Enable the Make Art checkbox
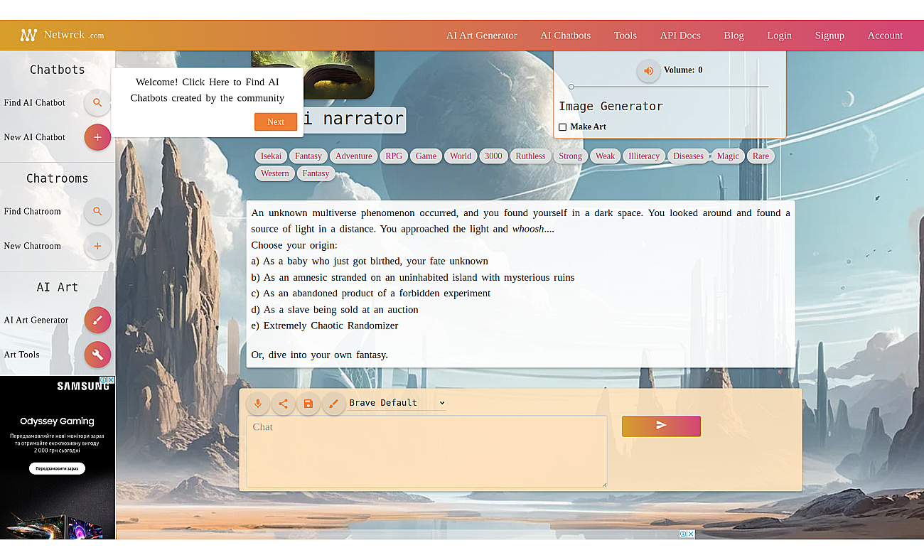The width and height of the screenshot is (924, 560). click(563, 127)
